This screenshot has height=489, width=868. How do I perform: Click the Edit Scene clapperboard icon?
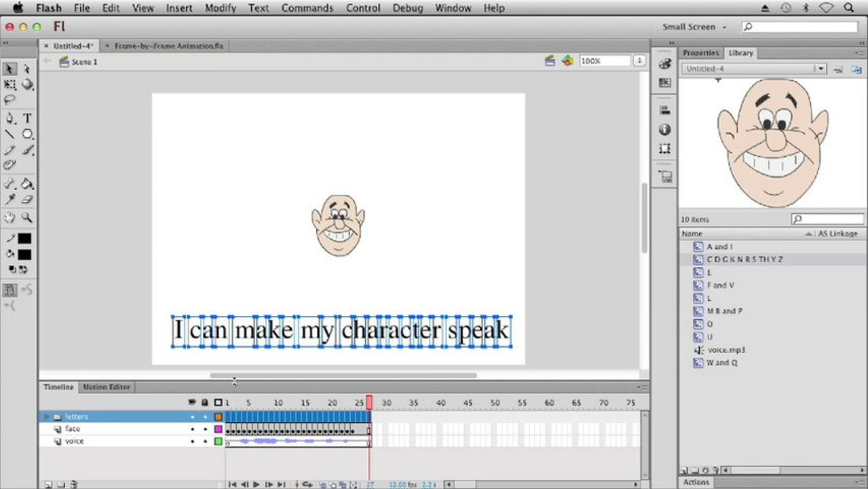(x=550, y=61)
